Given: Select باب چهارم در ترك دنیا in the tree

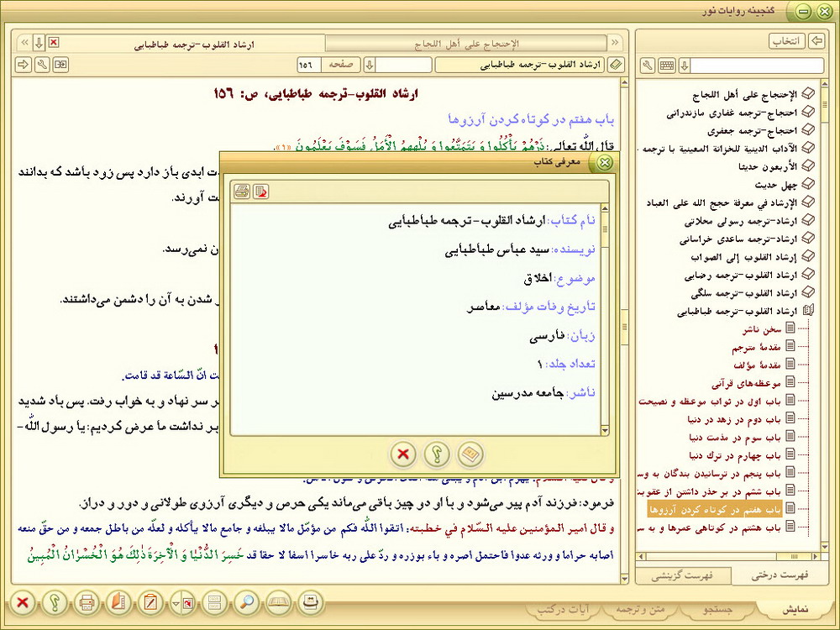Looking at the screenshot, I should click(735, 455).
